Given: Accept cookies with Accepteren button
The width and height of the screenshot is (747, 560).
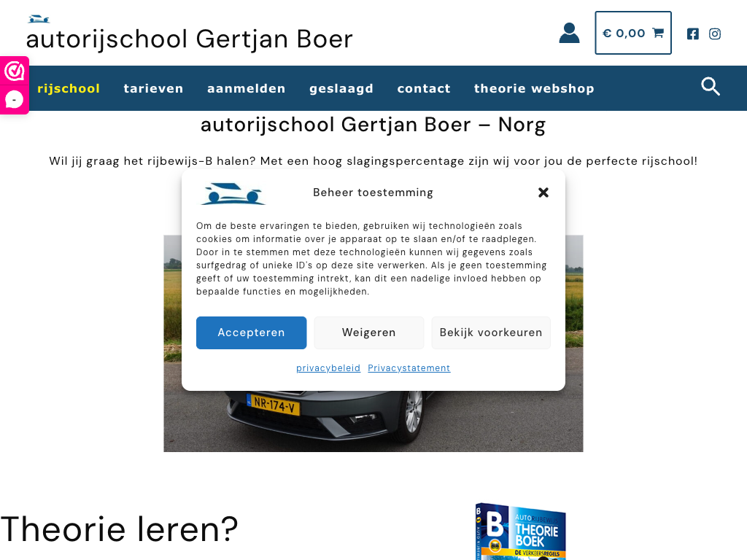Looking at the screenshot, I should coord(251,332).
